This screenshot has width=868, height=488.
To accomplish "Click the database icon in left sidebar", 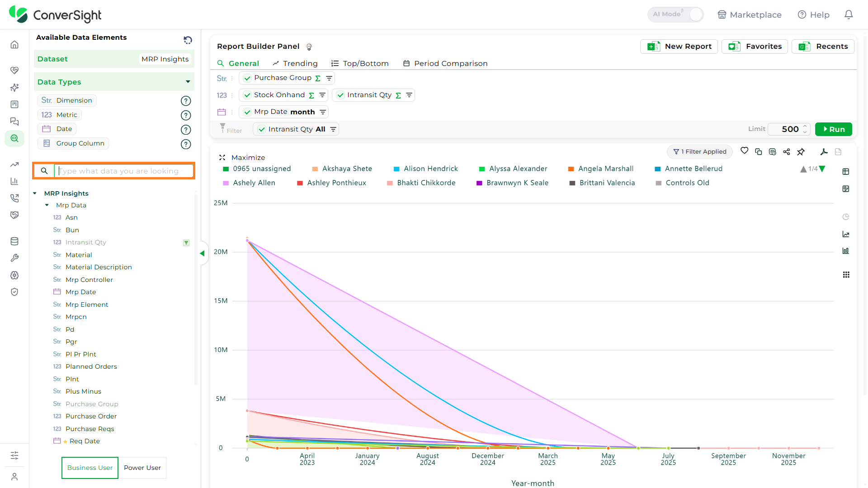I will click(14, 241).
